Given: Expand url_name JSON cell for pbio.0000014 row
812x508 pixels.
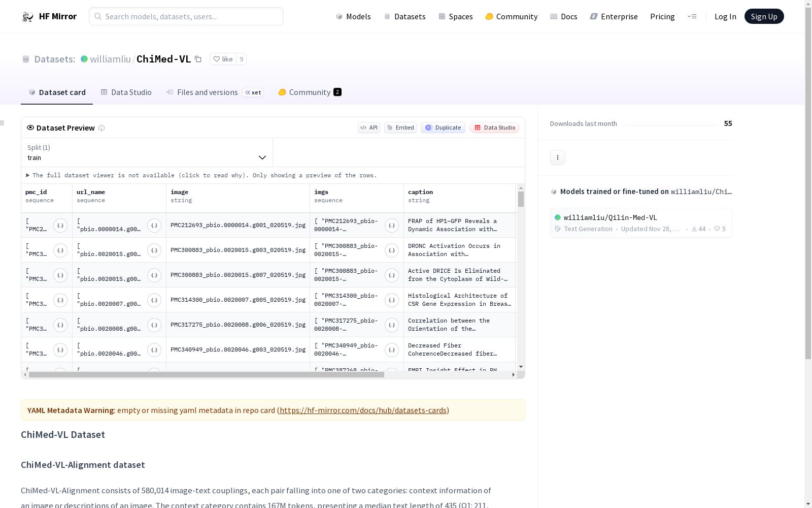Looking at the screenshot, I should pyautogui.click(x=154, y=226).
